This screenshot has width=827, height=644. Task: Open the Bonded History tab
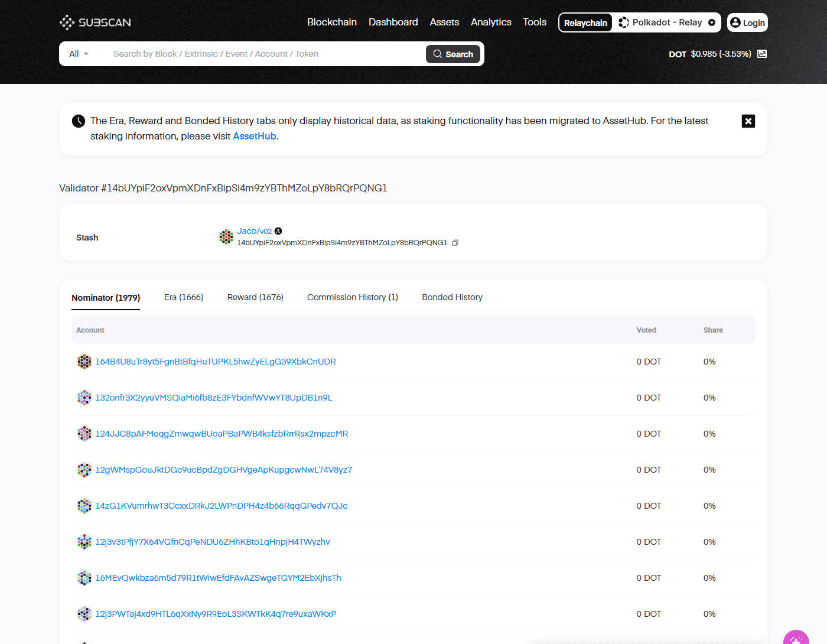452,297
